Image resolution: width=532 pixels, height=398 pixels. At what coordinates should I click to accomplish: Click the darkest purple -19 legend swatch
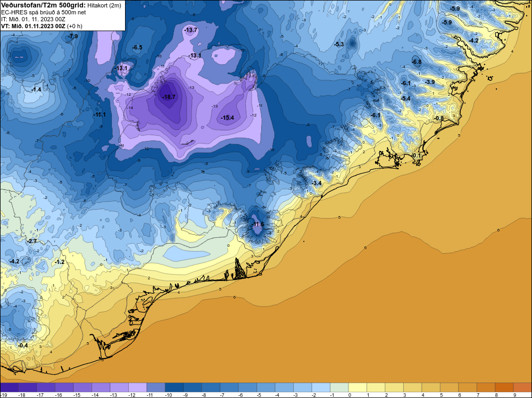(x=9, y=387)
